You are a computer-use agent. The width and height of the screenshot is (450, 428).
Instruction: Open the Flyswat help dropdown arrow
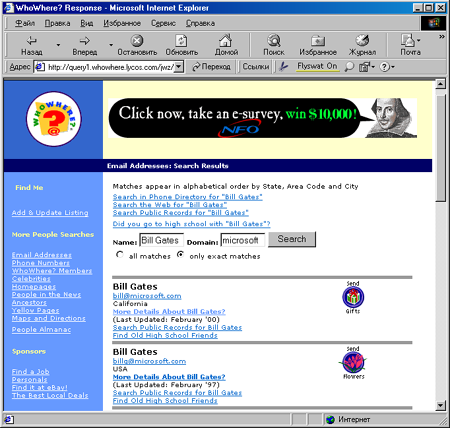coord(393,67)
